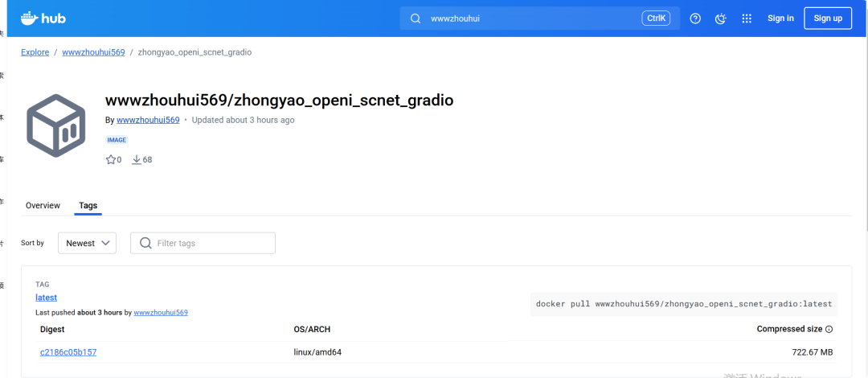This screenshot has width=868, height=378.
Task: Open the Newest sort dropdown
Action: pyautogui.click(x=87, y=244)
